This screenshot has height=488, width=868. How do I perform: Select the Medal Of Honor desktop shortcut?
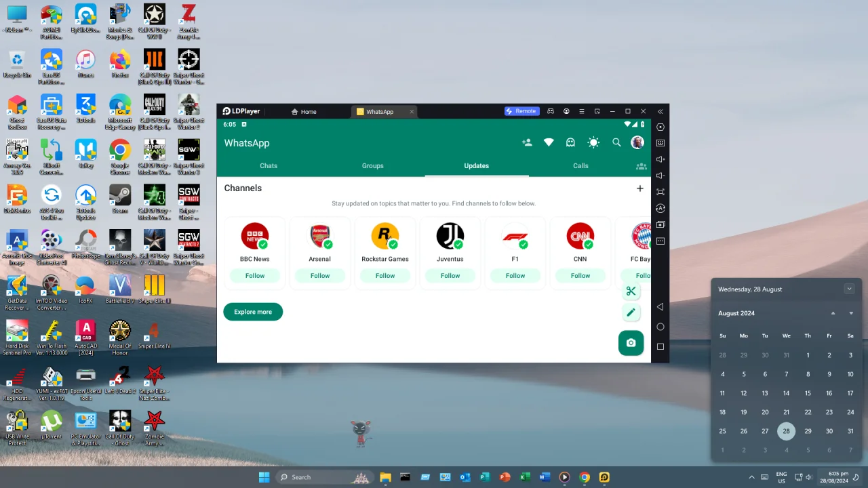coord(120,338)
